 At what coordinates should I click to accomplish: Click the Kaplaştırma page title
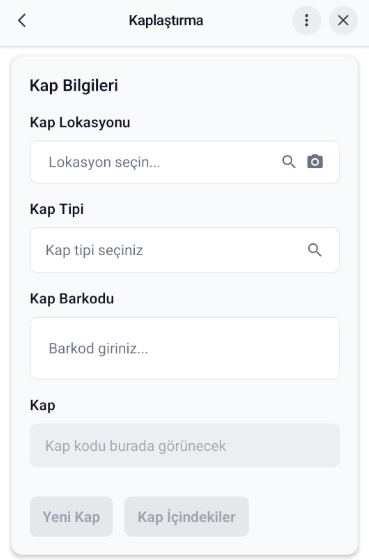click(166, 20)
